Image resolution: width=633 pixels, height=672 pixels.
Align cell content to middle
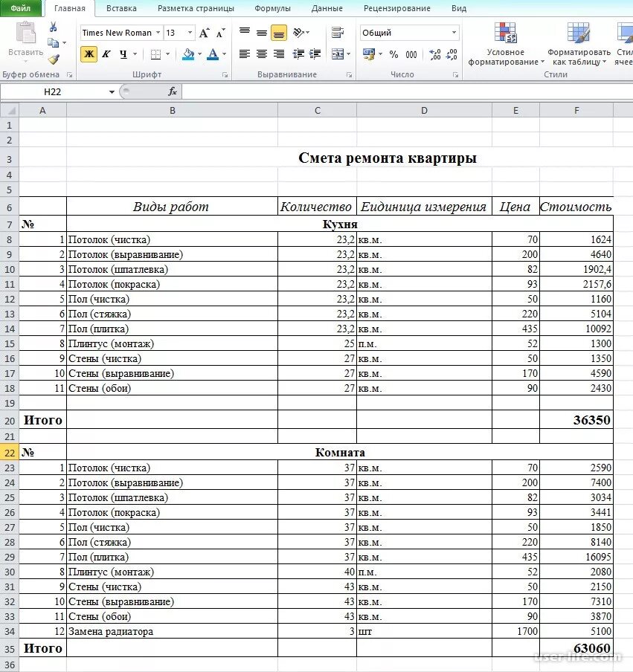pos(262,33)
